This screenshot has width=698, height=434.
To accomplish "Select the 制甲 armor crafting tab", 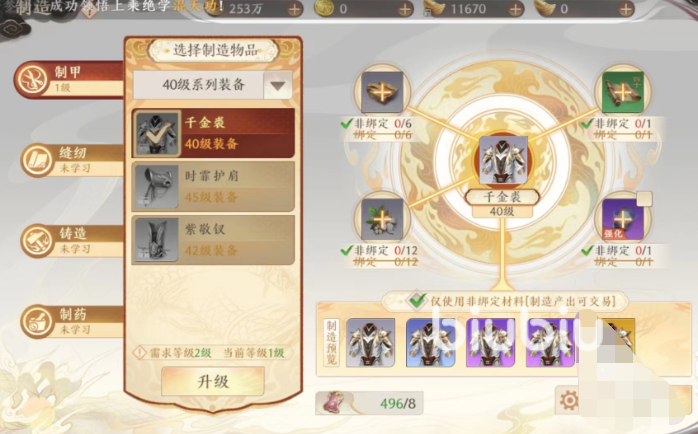I will [69, 80].
